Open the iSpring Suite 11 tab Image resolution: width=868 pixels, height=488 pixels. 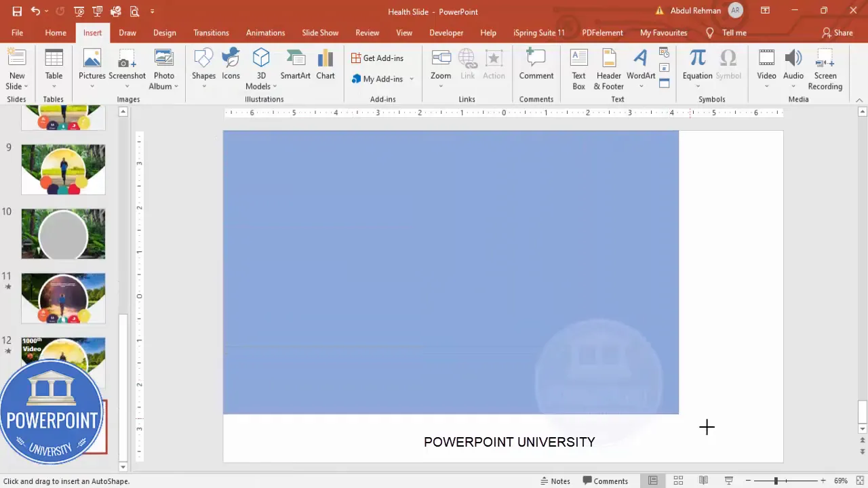click(538, 33)
